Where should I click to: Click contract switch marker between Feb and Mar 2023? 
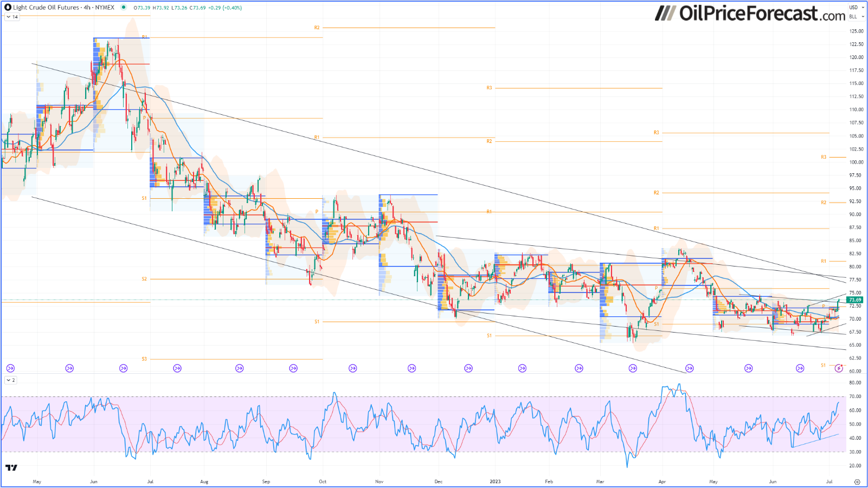point(579,368)
